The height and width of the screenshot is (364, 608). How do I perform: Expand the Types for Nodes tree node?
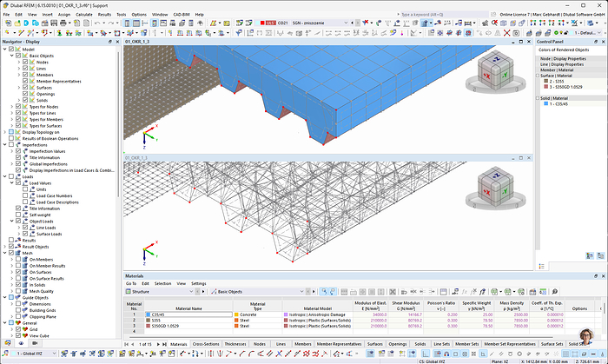coord(12,107)
